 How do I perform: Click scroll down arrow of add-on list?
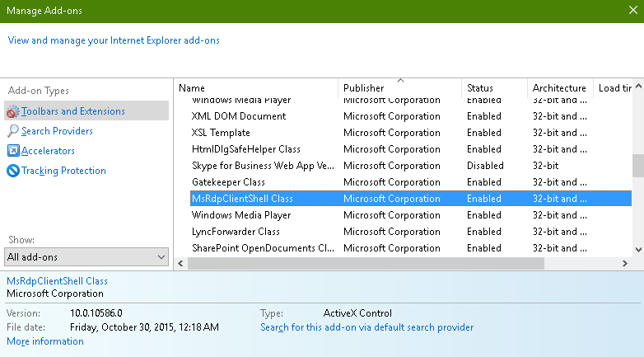tap(638, 249)
